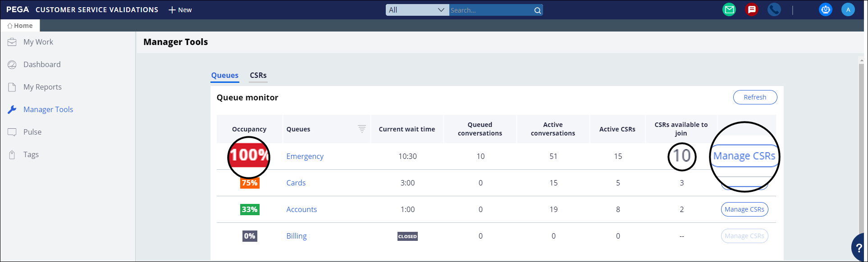The image size is (868, 262).
Task: Open the email inbox envelope icon
Action: (x=729, y=9)
